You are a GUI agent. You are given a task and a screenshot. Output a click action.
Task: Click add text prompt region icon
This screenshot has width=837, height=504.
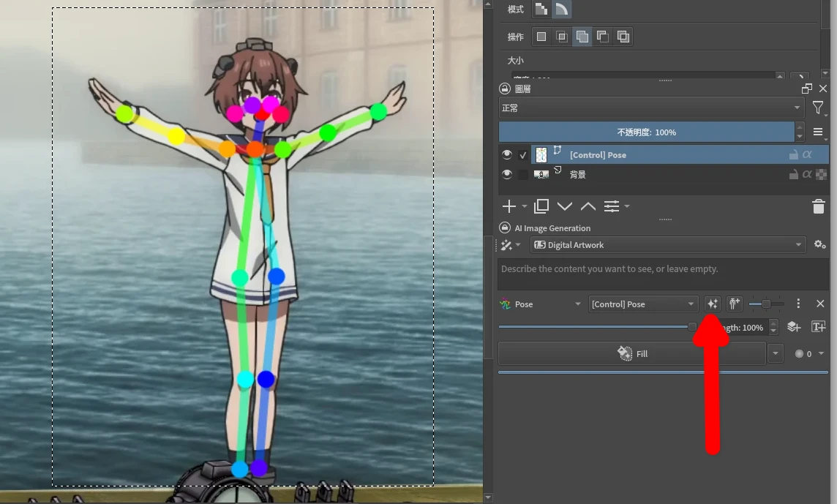click(x=818, y=328)
